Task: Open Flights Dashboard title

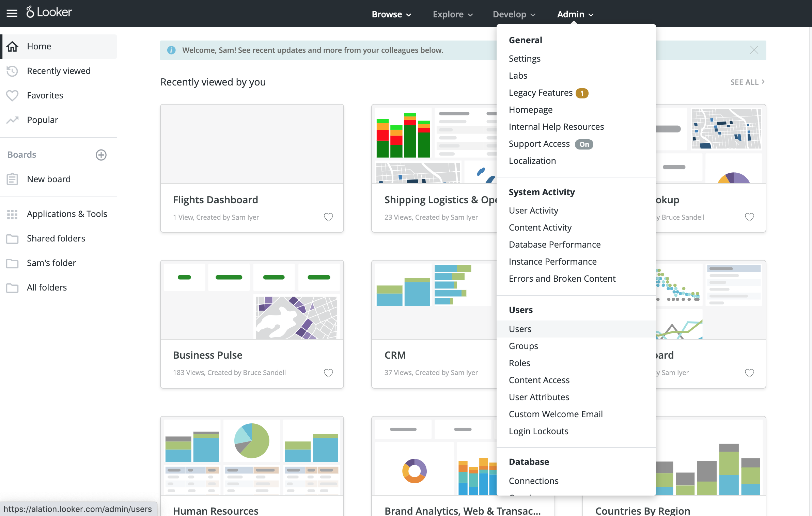Action: pyautogui.click(x=215, y=200)
